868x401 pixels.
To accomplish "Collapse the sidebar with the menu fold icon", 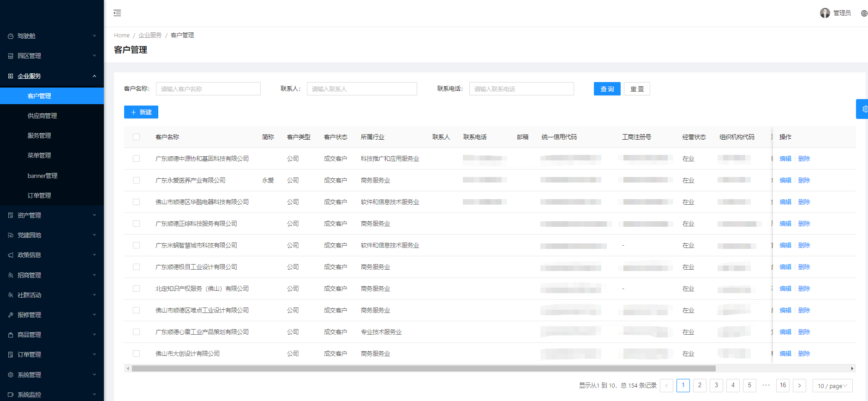I will pos(117,13).
